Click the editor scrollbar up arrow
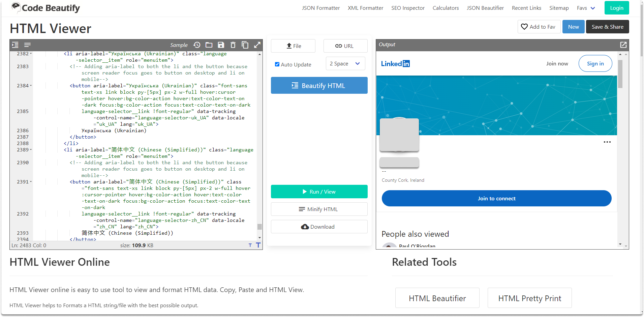 (x=259, y=54)
